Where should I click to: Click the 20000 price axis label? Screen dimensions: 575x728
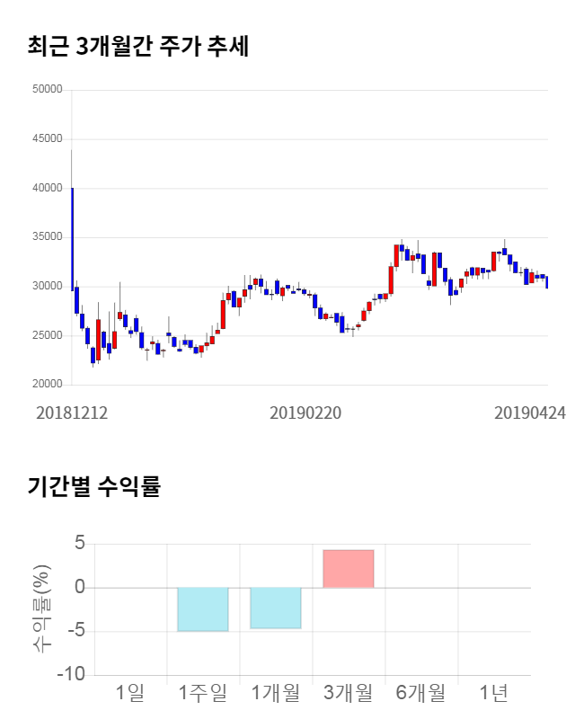(x=46, y=385)
